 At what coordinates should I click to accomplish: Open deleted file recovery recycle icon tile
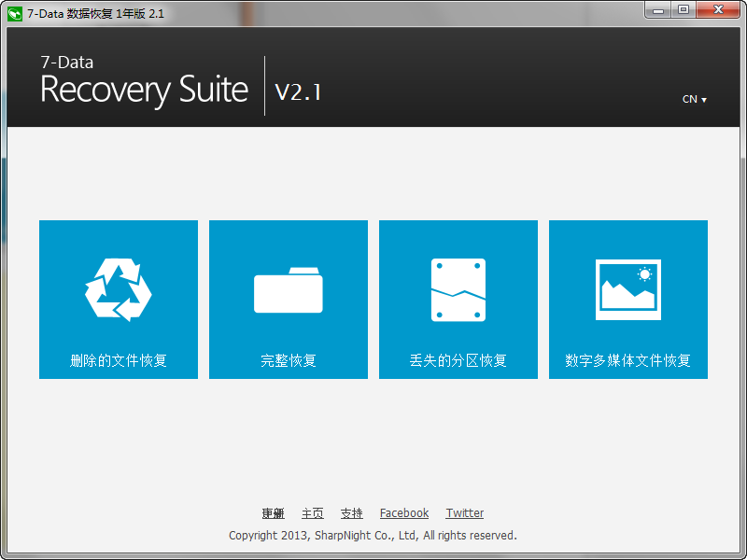click(119, 299)
